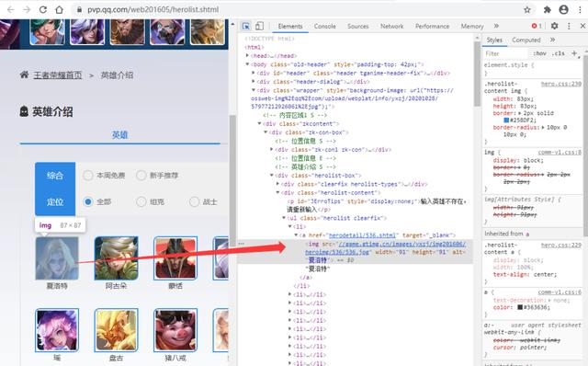Show more DevTools tabs chevron
Viewport: 588px width, 366px height.
coord(496,26)
